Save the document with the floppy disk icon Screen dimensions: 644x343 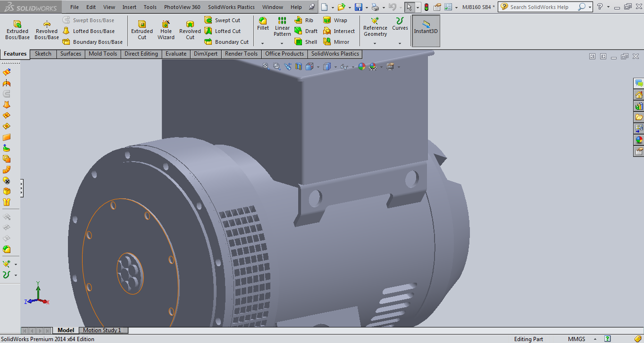359,7
